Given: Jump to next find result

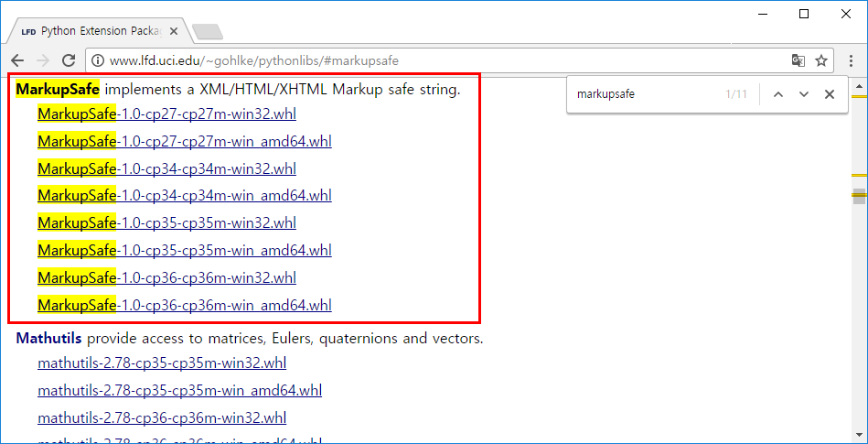Looking at the screenshot, I should click(x=804, y=94).
